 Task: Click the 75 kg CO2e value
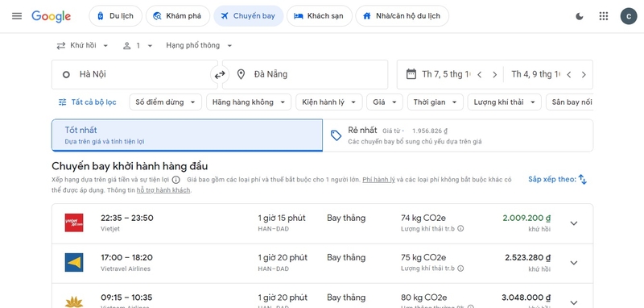click(423, 258)
